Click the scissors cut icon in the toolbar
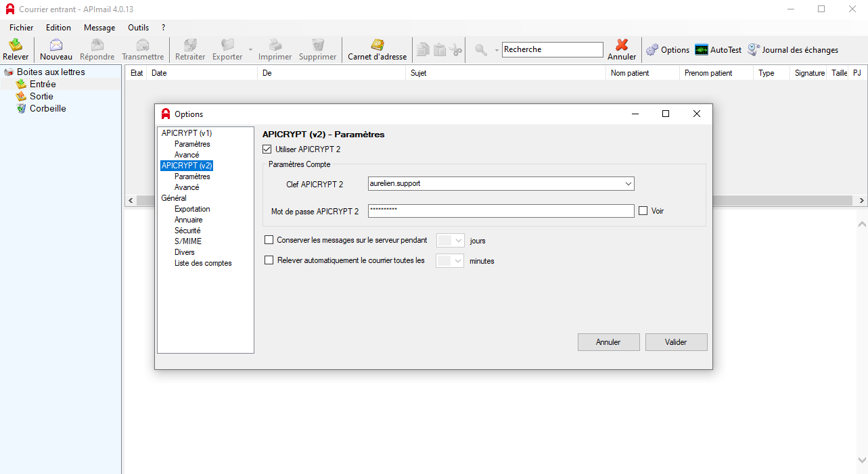The height and width of the screenshot is (474, 868). pos(456,49)
